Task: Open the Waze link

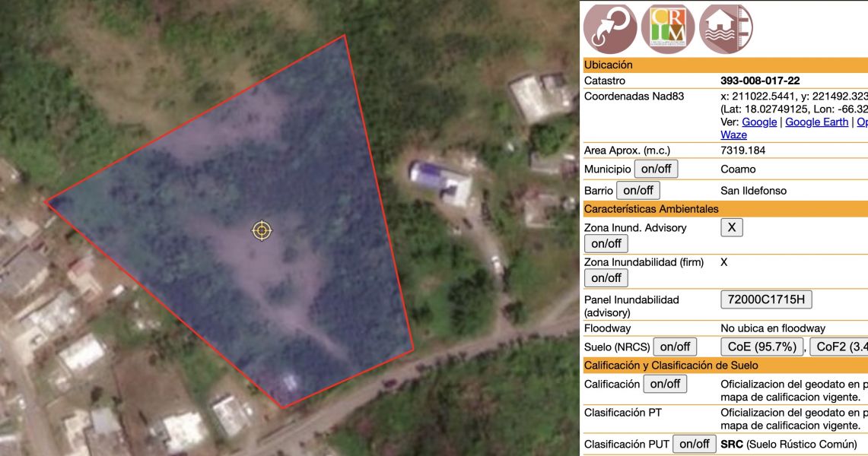Action: point(733,135)
